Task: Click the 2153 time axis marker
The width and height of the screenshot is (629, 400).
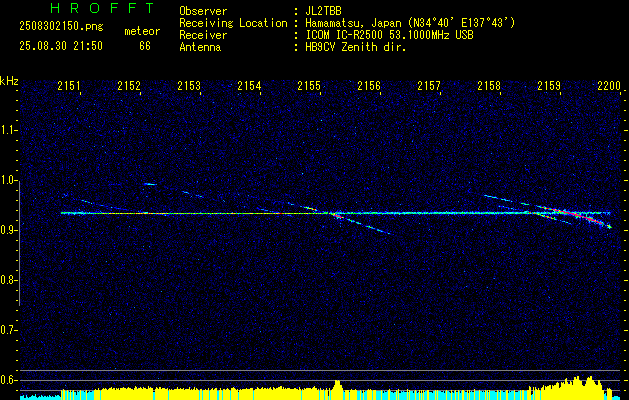Action: click(x=189, y=86)
